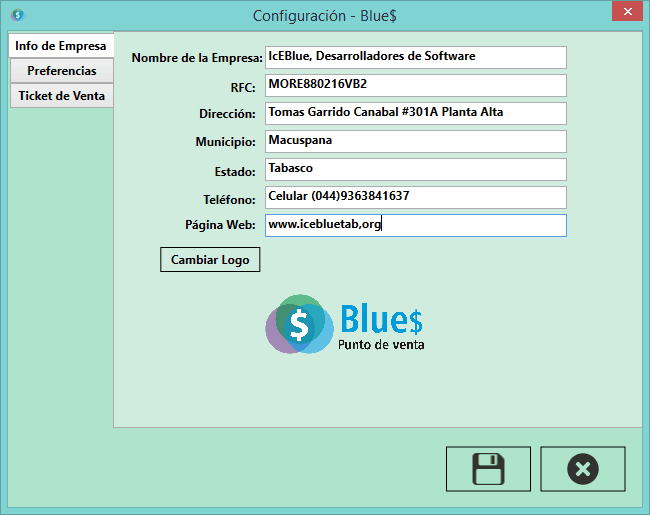Click the 'Página Web:' label
The height and width of the screenshot is (515, 650).
pos(220,225)
